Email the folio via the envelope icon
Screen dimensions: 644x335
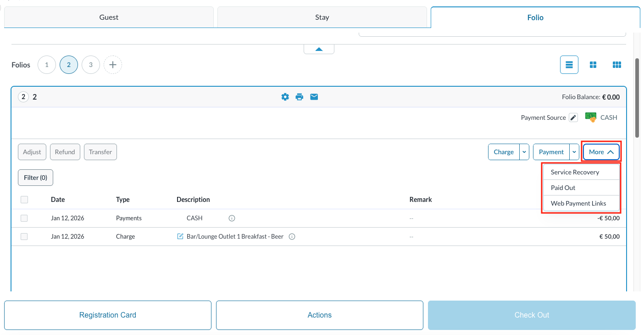coord(314,97)
